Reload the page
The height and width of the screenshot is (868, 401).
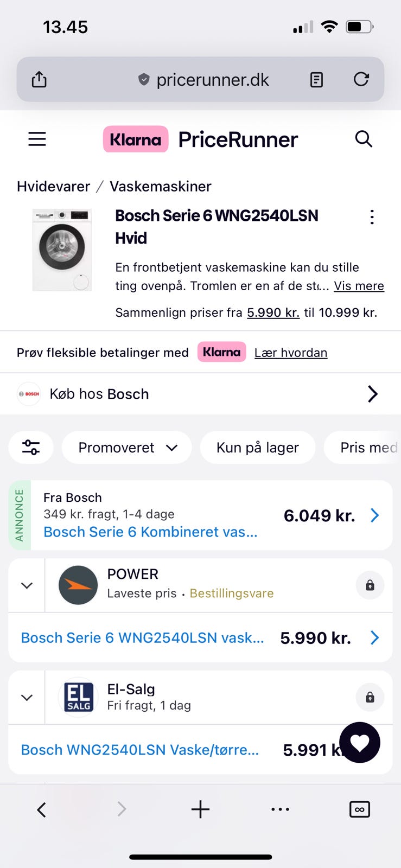coord(361,80)
